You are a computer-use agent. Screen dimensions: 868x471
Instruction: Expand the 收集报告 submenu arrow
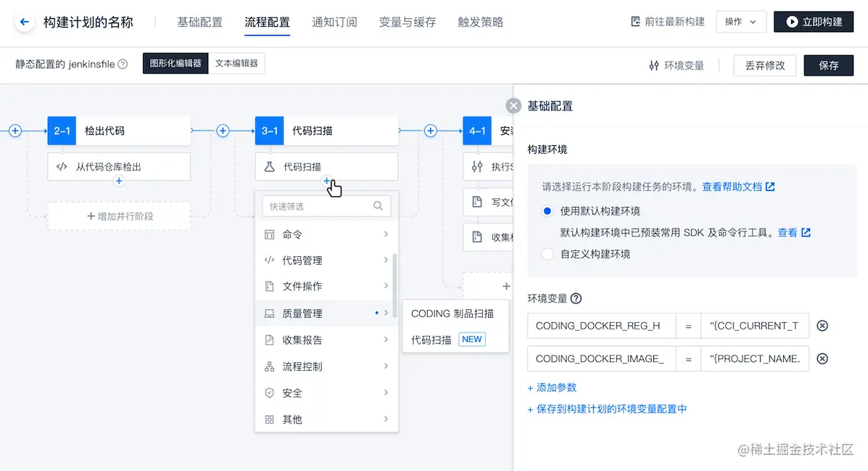(386, 340)
